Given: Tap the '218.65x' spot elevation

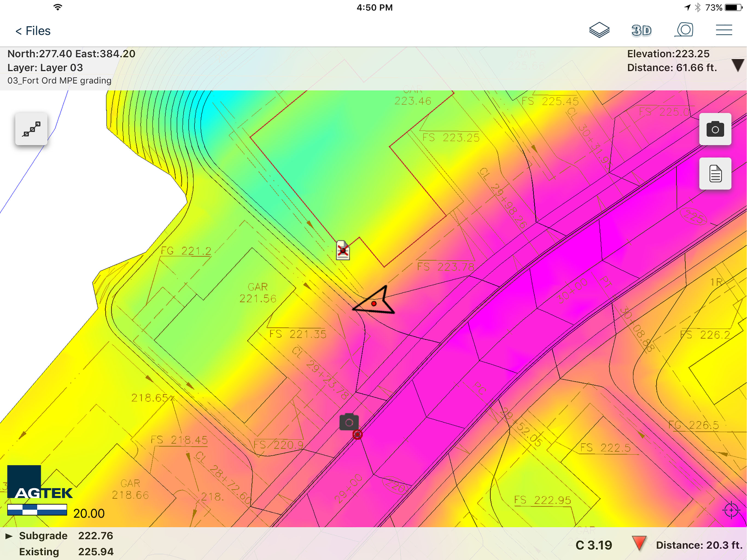Looking at the screenshot, I should pos(153,398).
